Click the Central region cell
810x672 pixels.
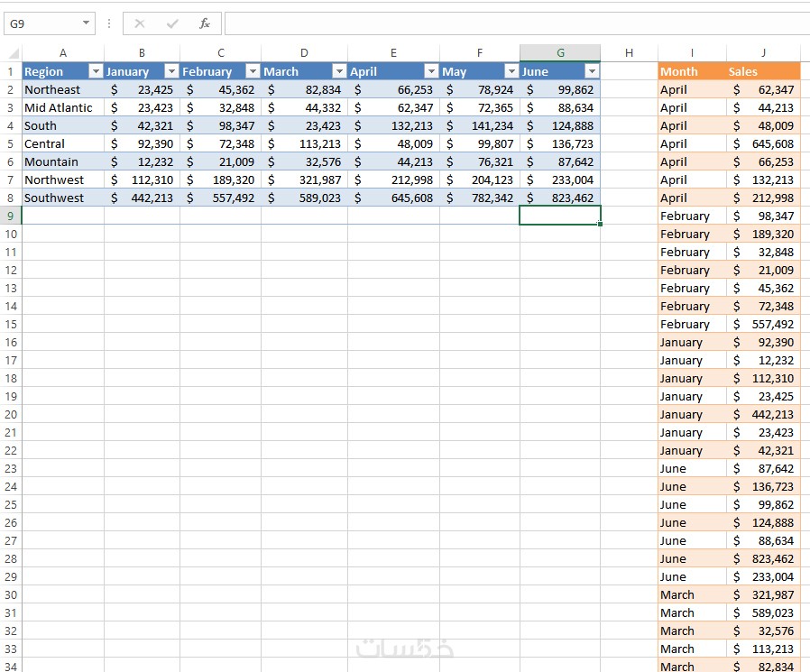tap(63, 143)
